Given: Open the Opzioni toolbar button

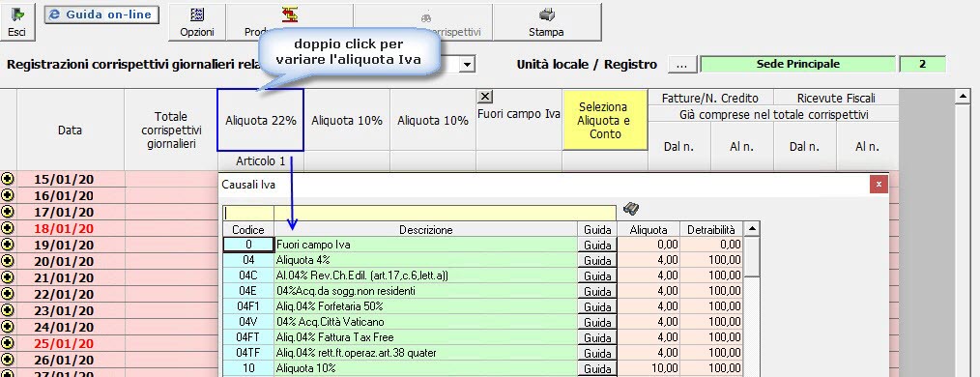Looking at the screenshot, I should point(197,22).
